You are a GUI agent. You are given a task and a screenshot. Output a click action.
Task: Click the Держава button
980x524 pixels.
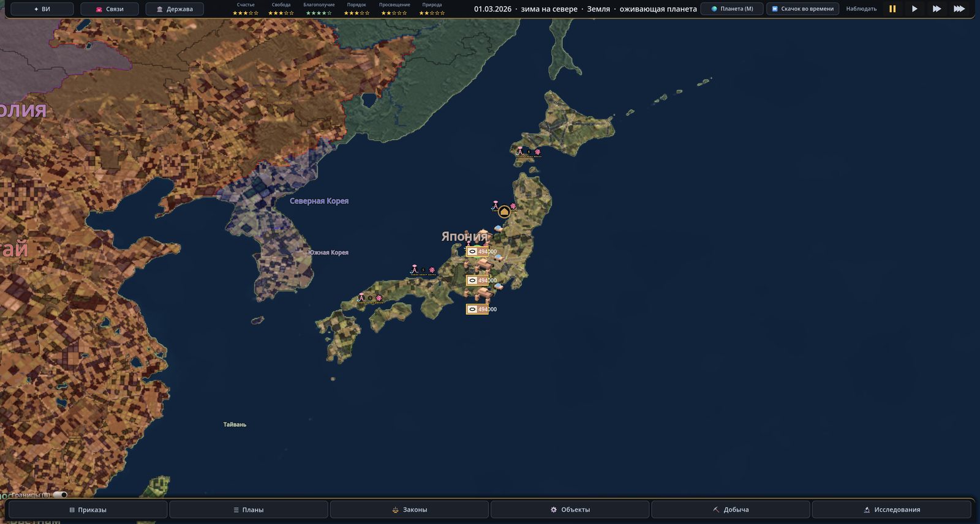[175, 9]
